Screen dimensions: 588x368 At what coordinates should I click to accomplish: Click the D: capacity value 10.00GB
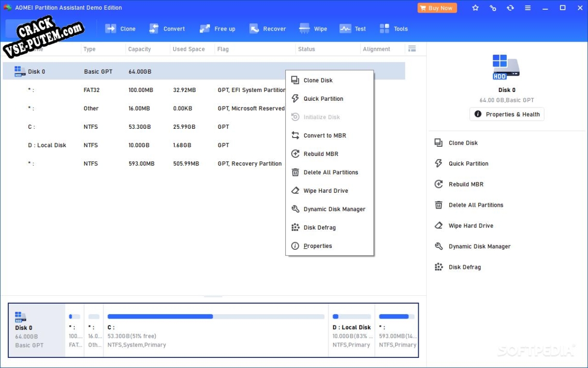pyautogui.click(x=139, y=145)
